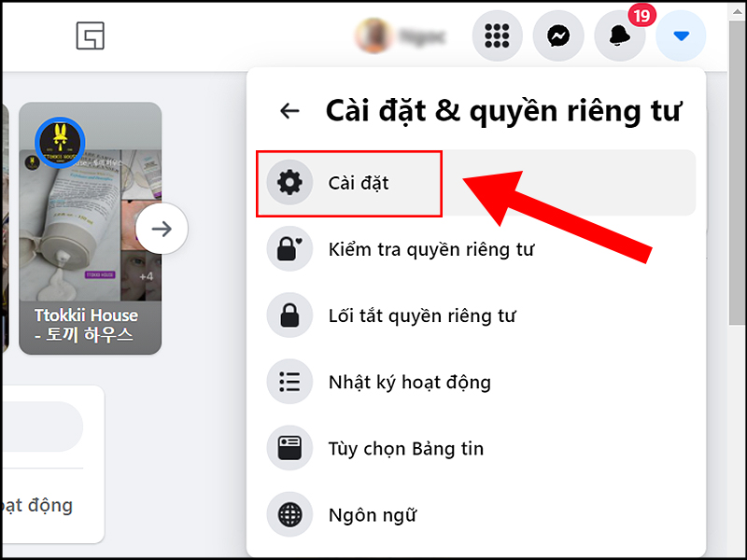Click the grey post input field

pos(42,427)
